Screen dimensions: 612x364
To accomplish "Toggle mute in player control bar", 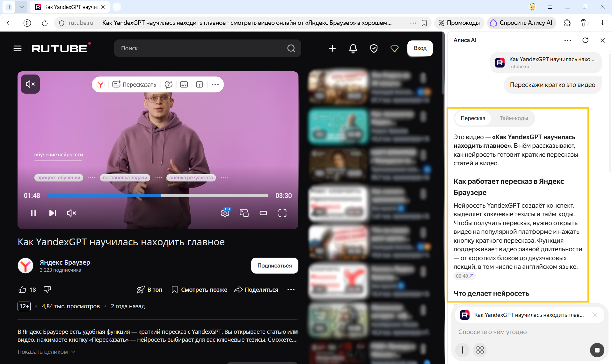I will 71,213.
